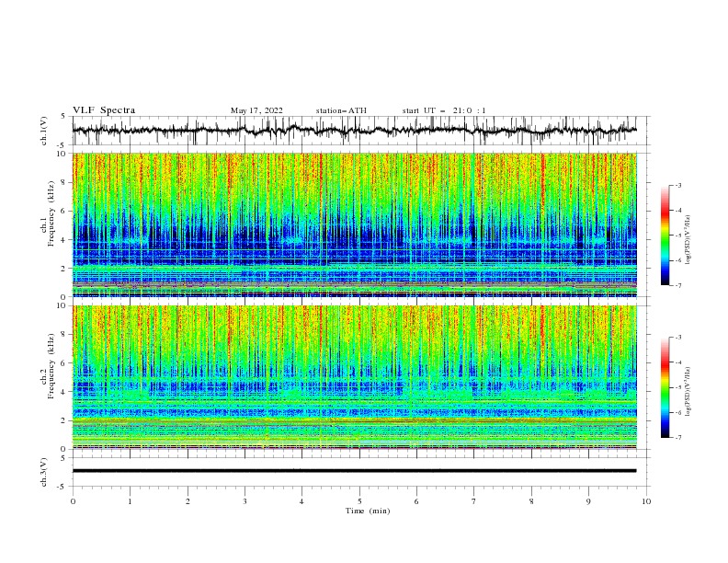Click the time axis tick label "1"

pos(130,501)
